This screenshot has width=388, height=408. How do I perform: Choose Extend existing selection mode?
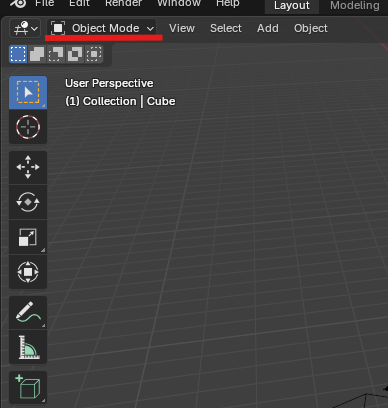[37, 54]
